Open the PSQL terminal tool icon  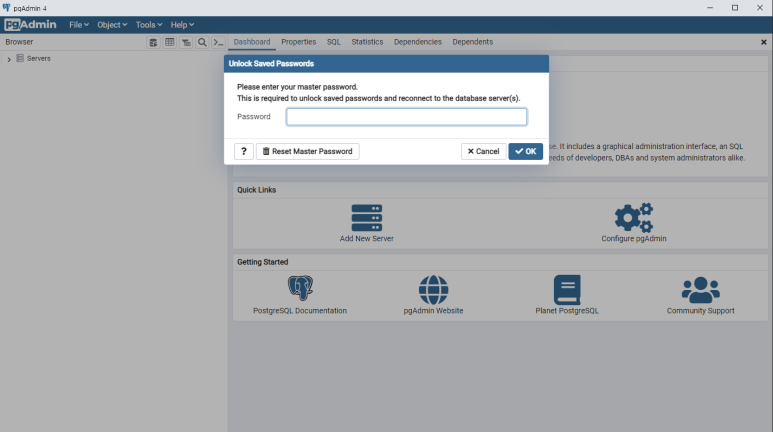[217, 42]
